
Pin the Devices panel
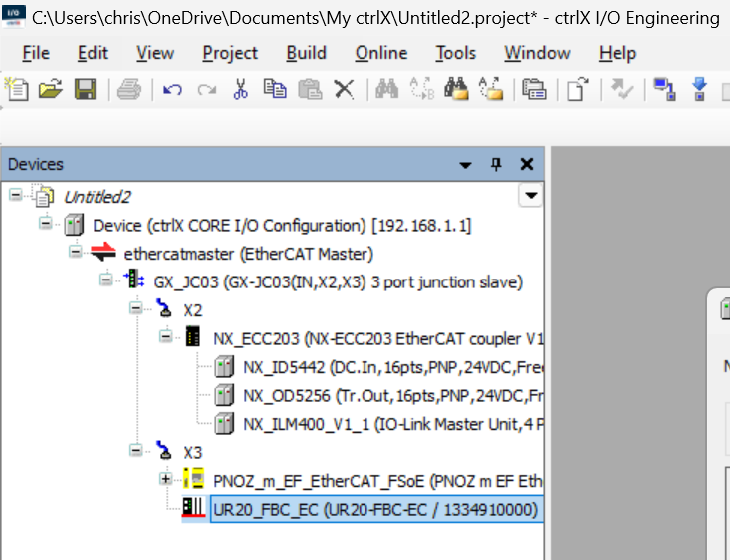[496, 164]
